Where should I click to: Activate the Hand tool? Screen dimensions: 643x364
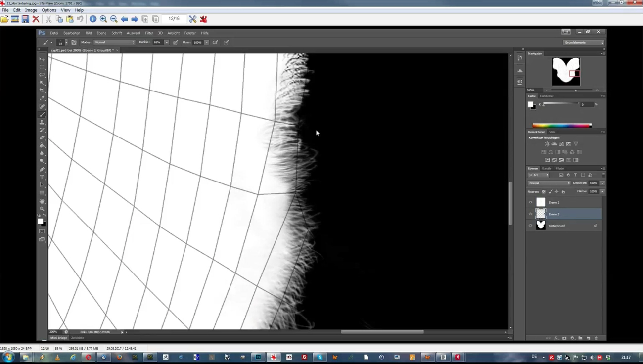[x=42, y=201]
